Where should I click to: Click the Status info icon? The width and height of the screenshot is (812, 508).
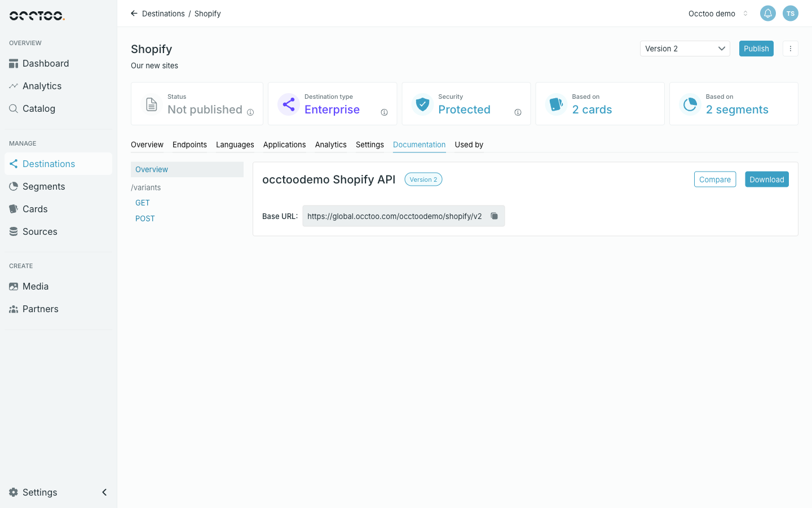250,112
